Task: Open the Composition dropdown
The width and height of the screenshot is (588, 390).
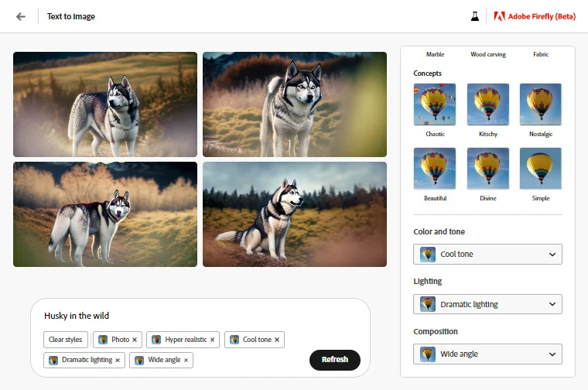Action: pyautogui.click(x=487, y=354)
